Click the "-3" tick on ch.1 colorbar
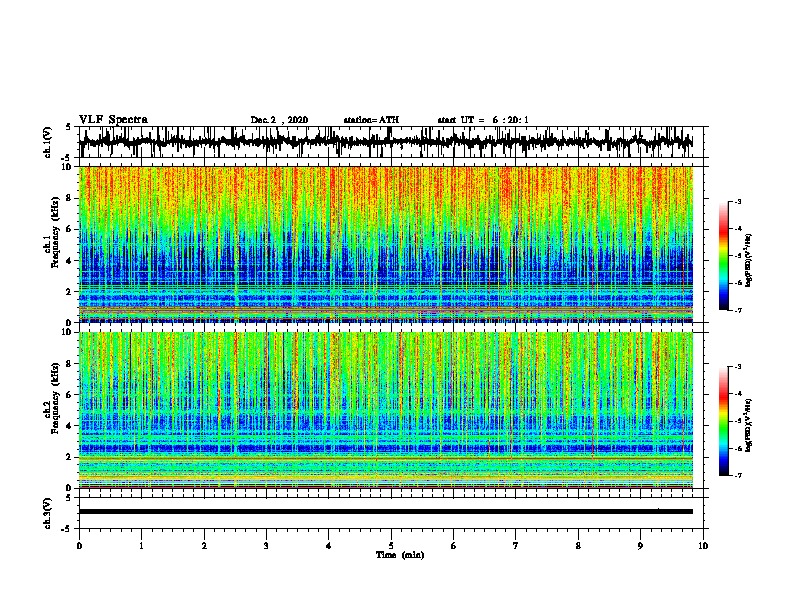The height and width of the screenshot is (612, 792). (x=738, y=201)
